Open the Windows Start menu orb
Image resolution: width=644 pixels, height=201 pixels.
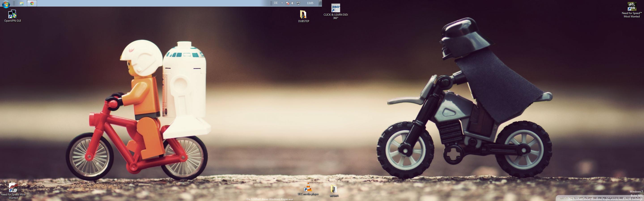(x=6, y=4)
